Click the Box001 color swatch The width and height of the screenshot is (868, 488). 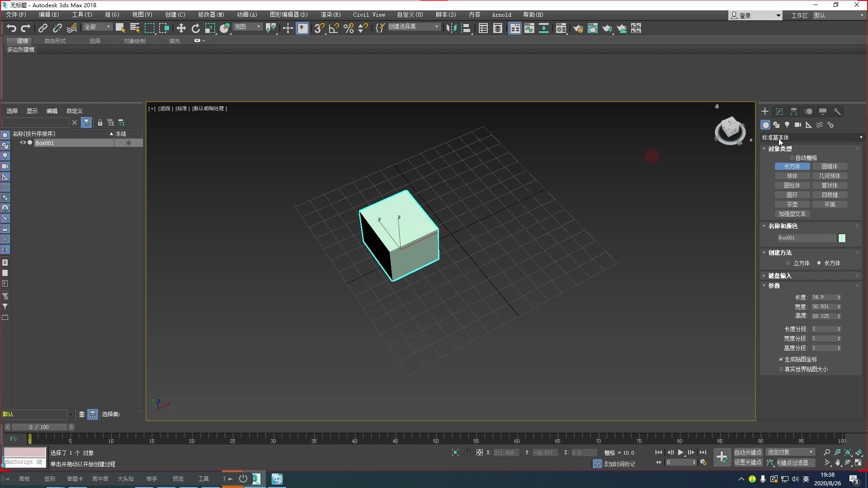point(842,238)
